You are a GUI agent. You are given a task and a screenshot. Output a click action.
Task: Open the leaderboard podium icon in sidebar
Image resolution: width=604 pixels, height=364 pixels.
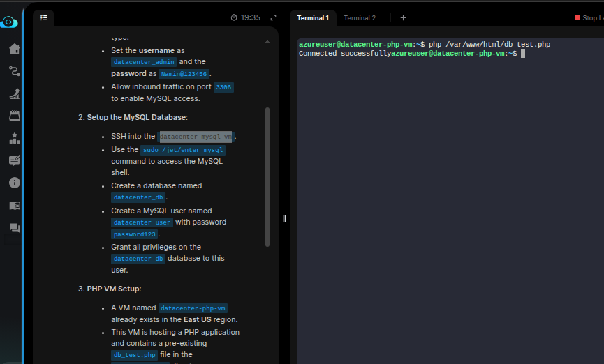(14, 138)
